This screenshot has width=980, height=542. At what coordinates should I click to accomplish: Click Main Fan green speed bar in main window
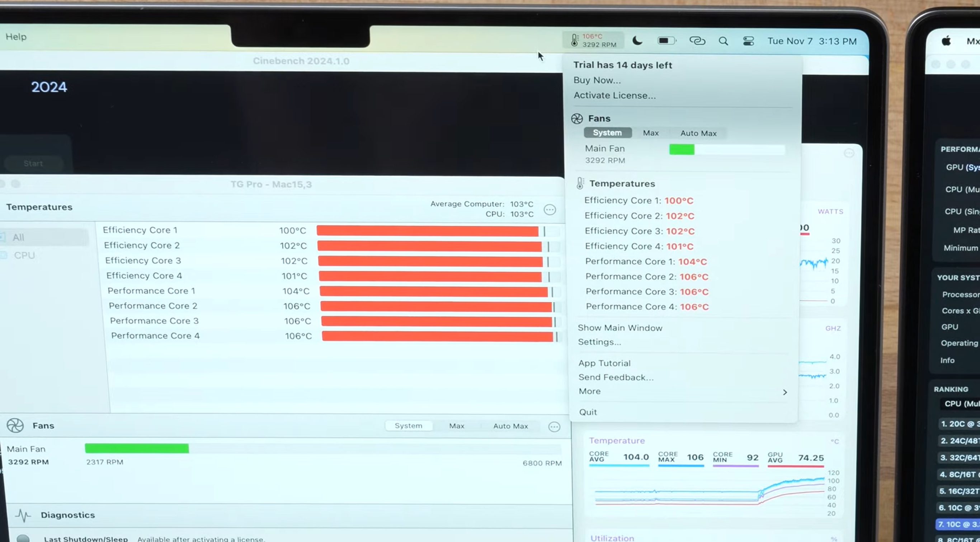[x=137, y=448]
